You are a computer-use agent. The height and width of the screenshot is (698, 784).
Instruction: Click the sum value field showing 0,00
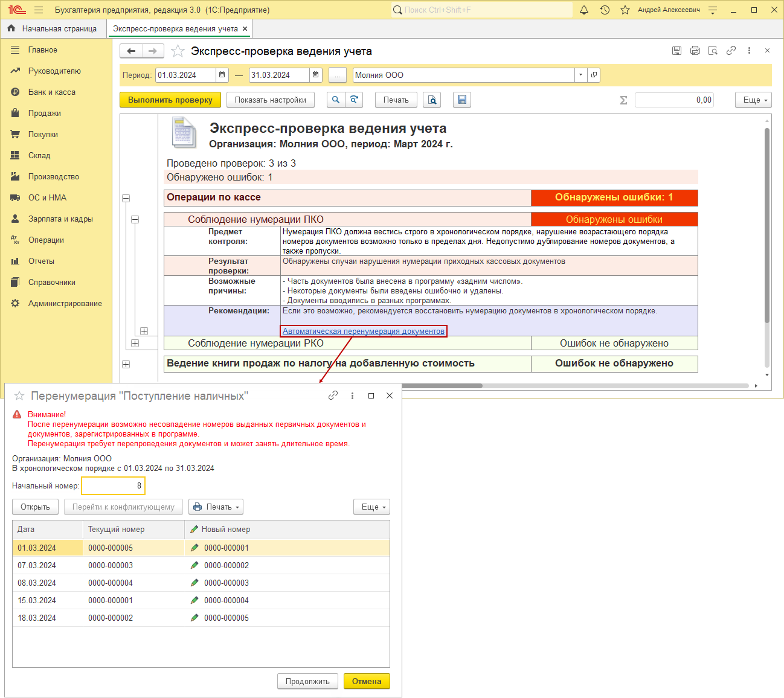pos(674,100)
